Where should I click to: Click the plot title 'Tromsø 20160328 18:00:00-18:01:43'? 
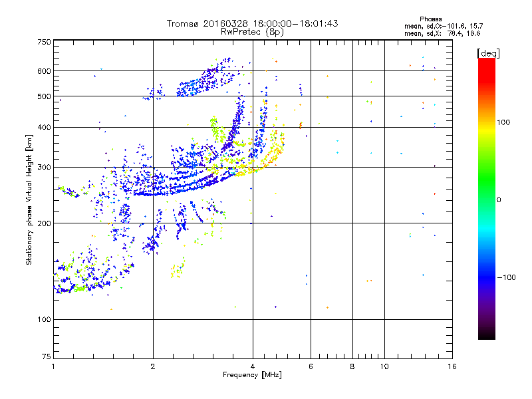(x=252, y=23)
